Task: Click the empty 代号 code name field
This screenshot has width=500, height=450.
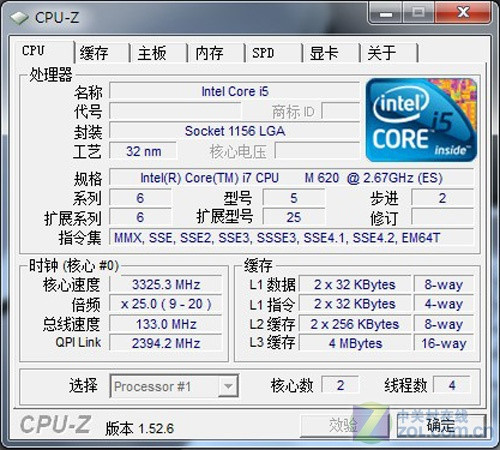Action: click(x=175, y=111)
